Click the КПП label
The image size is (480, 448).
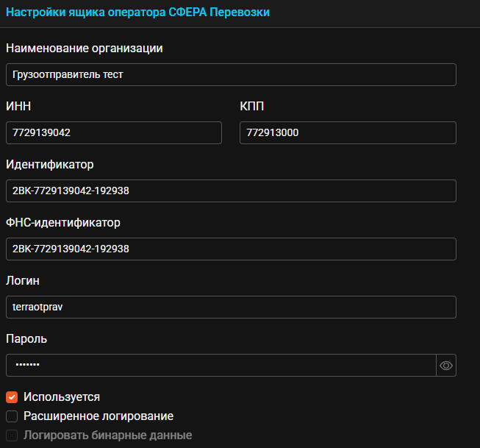pos(251,107)
